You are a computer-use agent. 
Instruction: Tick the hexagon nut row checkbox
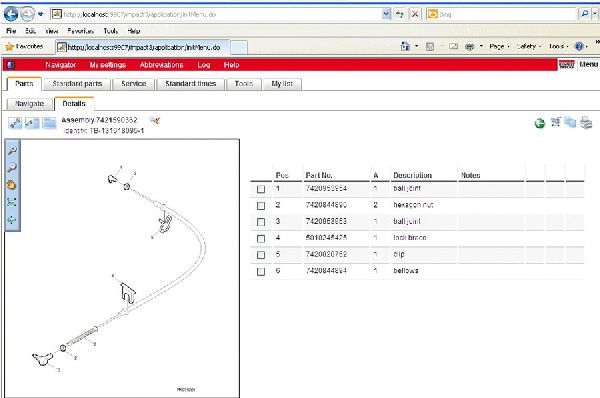[x=261, y=206]
